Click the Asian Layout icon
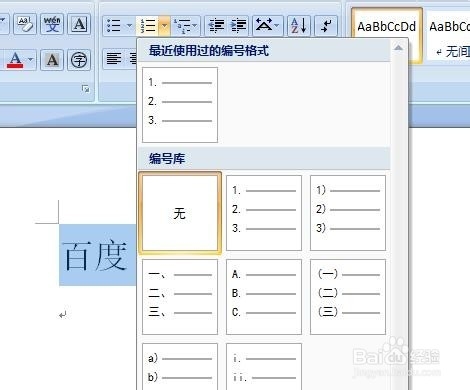The image size is (470, 390). pos(264,25)
